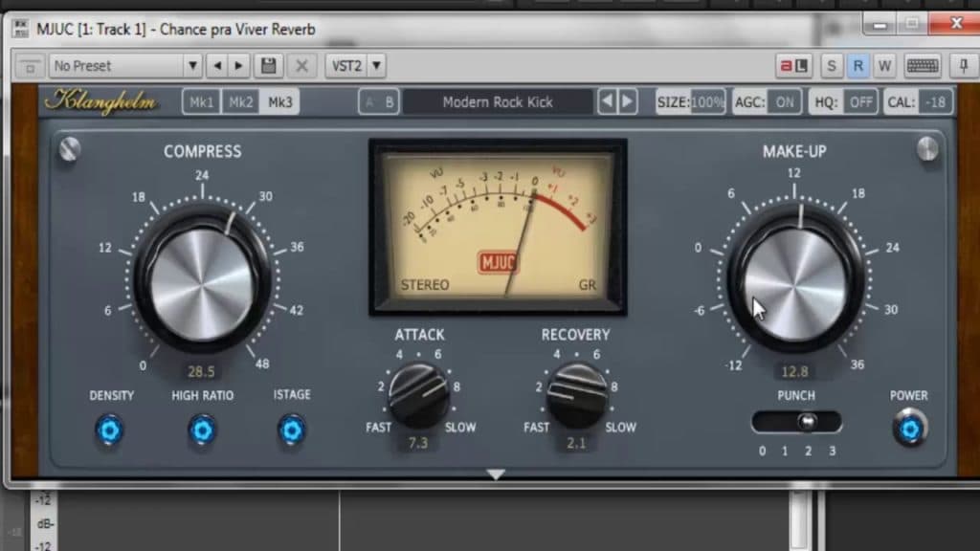Enable the HIGH RATIO mode
980x551 pixels.
(202, 430)
